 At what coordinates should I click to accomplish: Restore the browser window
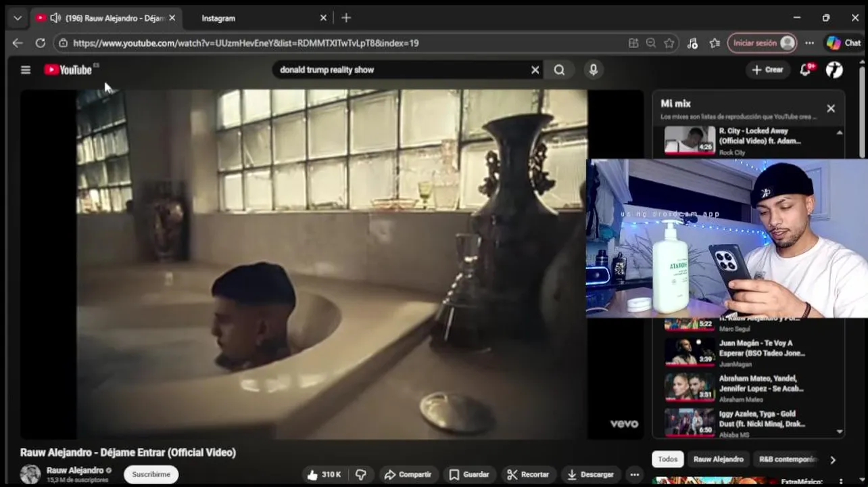pyautogui.click(x=825, y=18)
